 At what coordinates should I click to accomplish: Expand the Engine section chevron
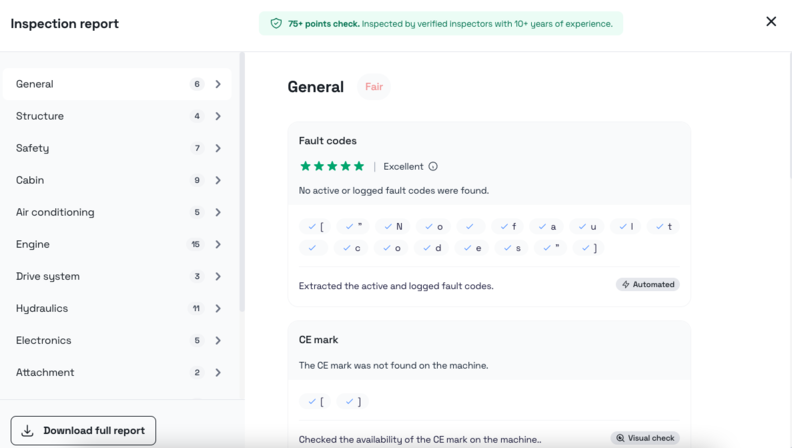(x=218, y=244)
